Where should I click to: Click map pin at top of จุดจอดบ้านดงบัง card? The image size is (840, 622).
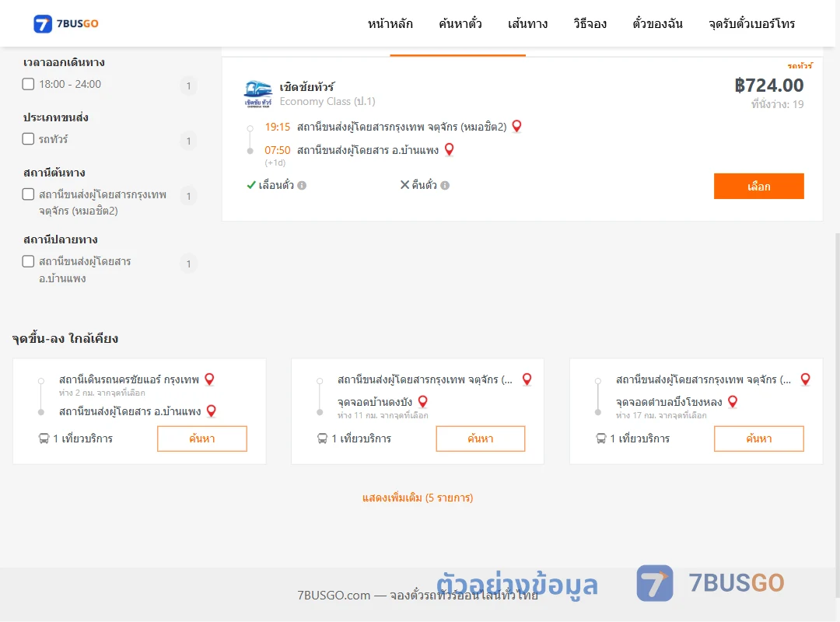pyautogui.click(x=527, y=379)
